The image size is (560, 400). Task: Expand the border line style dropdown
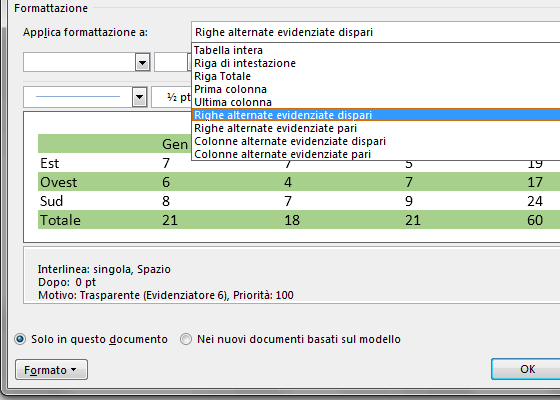(x=139, y=97)
